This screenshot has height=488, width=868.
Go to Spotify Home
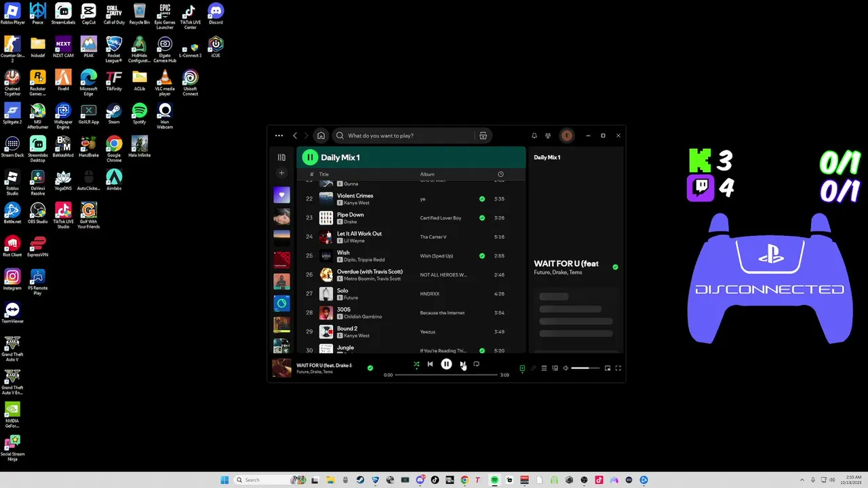321,136
